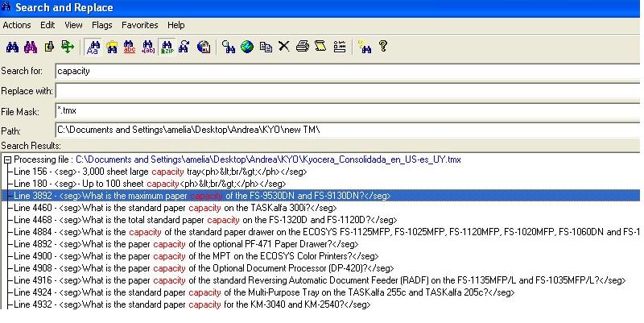Click the purple binoculars Replace icon
The width and height of the screenshot is (644, 323).
coord(31,47)
